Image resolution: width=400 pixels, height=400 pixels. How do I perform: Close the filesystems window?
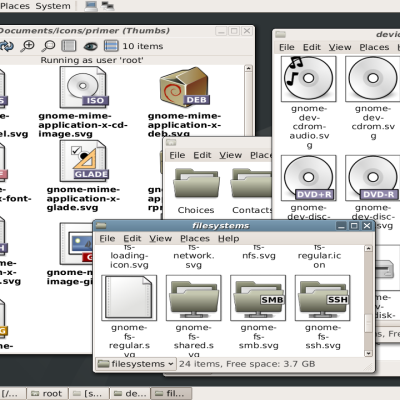[367, 226]
